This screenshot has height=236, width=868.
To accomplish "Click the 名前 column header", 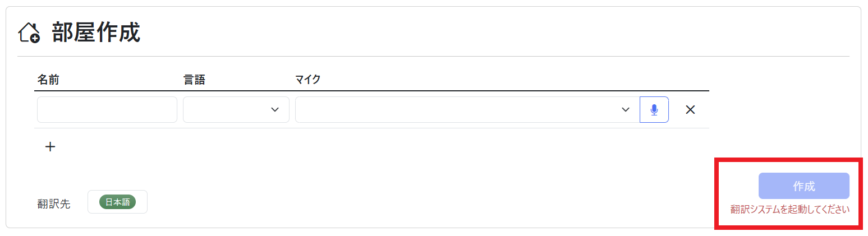I will 48,80.
